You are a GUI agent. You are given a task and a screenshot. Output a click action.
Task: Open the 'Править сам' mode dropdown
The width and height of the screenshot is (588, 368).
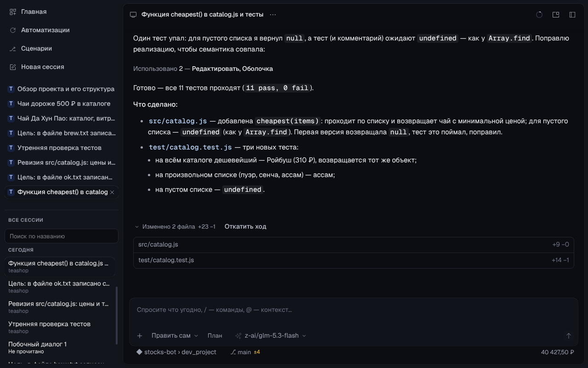click(x=175, y=336)
